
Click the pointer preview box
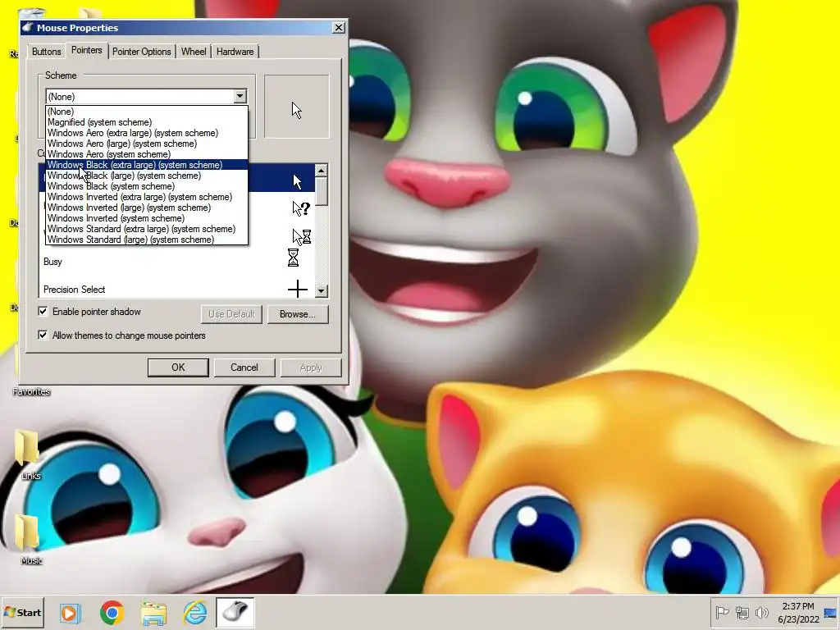click(x=297, y=107)
